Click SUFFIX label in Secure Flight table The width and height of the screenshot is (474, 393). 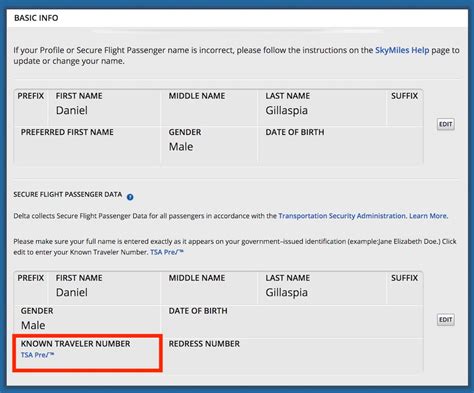click(404, 278)
